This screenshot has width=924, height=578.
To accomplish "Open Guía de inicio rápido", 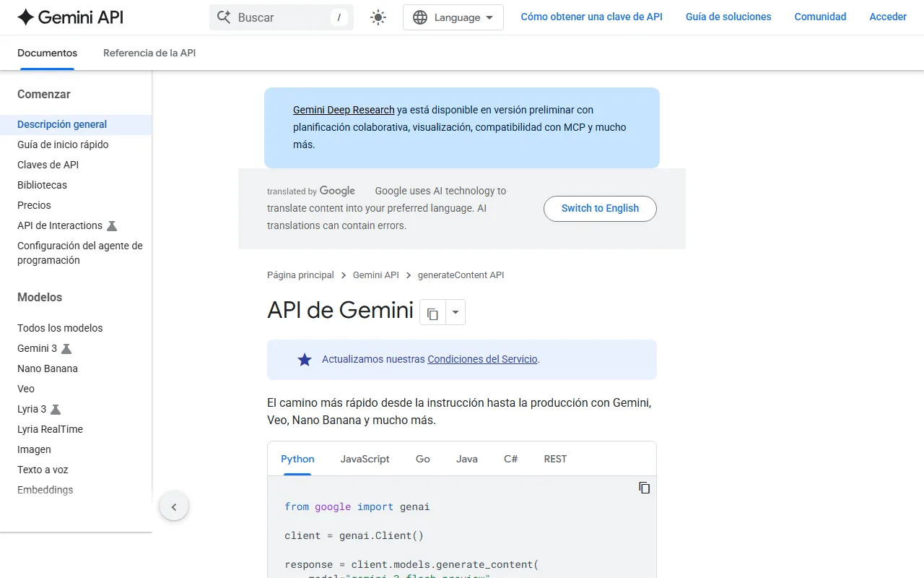I will pyautogui.click(x=63, y=144).
